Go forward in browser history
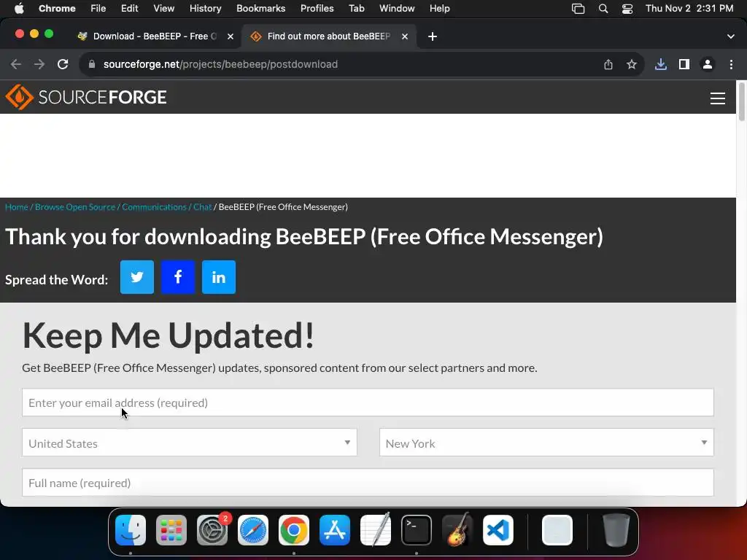 point(39,64)
